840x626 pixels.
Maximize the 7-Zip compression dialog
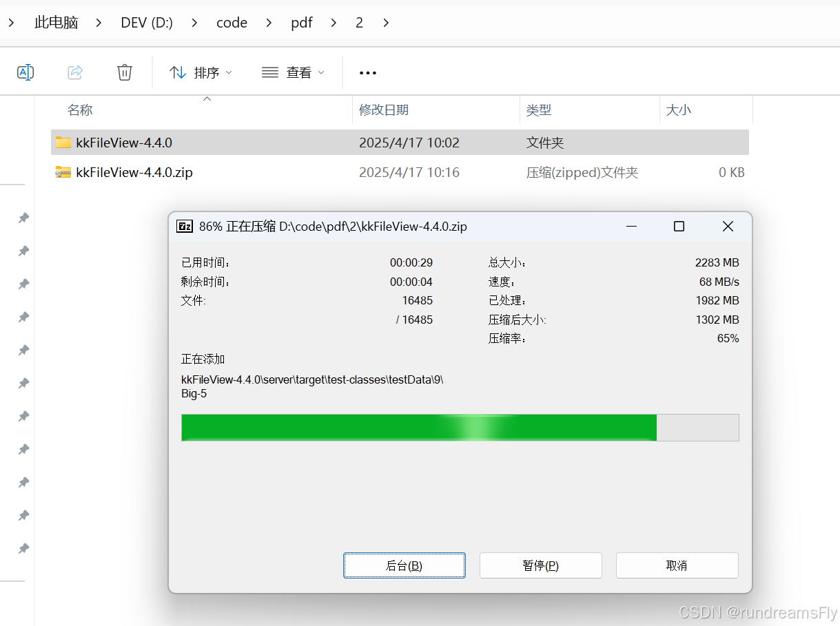(679, 226)
